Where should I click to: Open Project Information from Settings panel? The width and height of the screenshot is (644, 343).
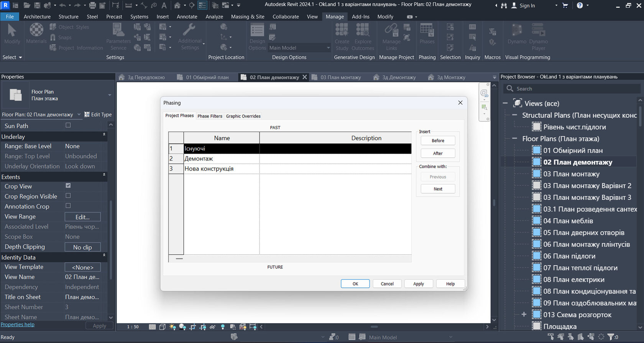(x=76, y=48)
